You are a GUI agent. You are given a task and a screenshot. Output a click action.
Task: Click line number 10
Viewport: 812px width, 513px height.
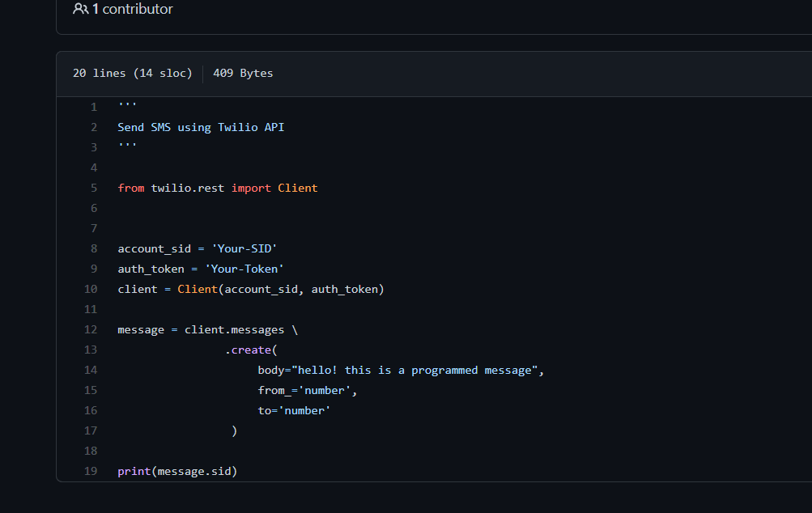(x=91, y=289)
